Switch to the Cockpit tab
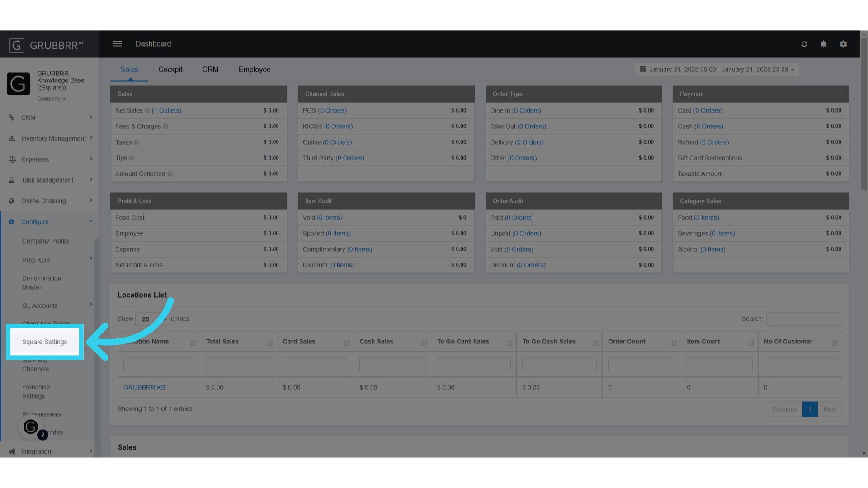The height and width of the screenshot is (488, 868). [170, 70]
